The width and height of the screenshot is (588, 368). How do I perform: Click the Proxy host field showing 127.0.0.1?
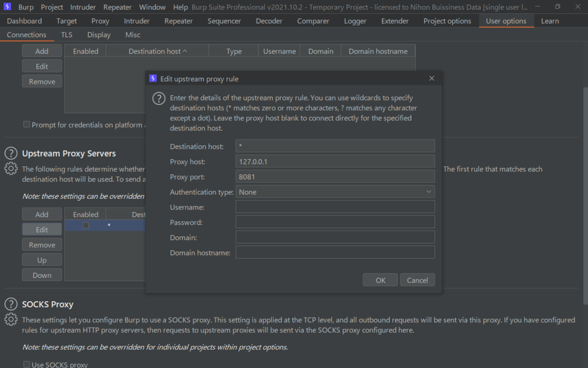(x=335, y=161)
